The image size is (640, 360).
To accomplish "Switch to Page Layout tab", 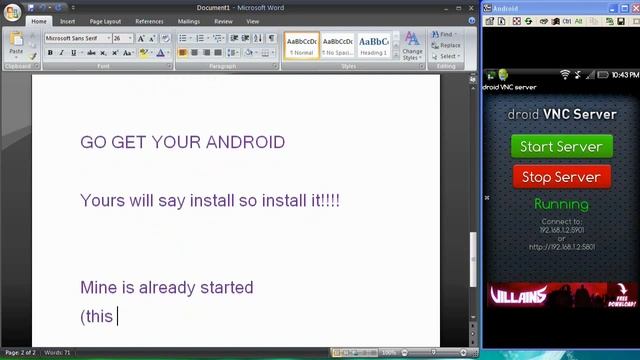I will click(105, 21).
